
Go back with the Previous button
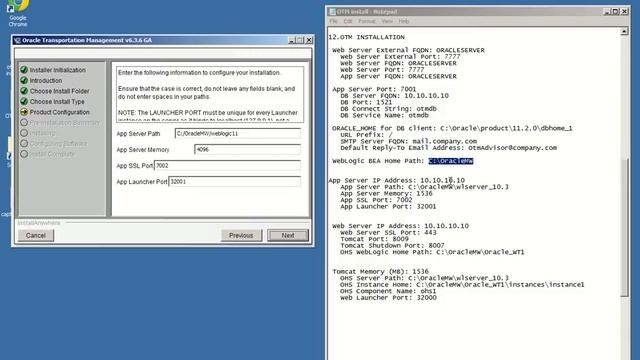[x=241, y=236]
